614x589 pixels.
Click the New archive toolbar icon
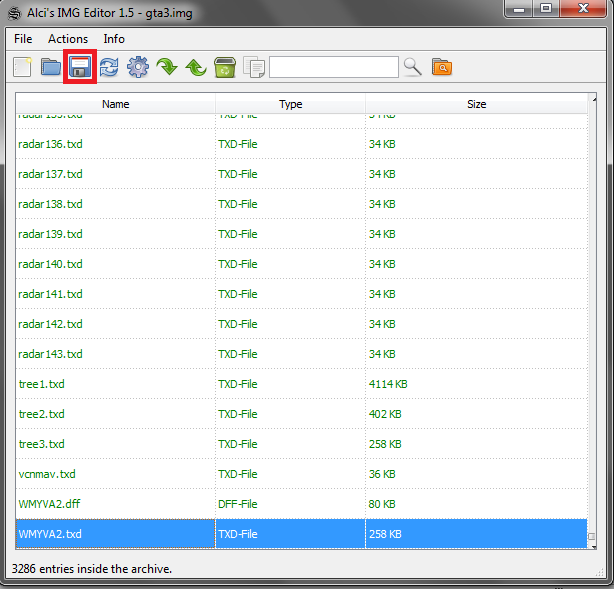click(22, 67)
